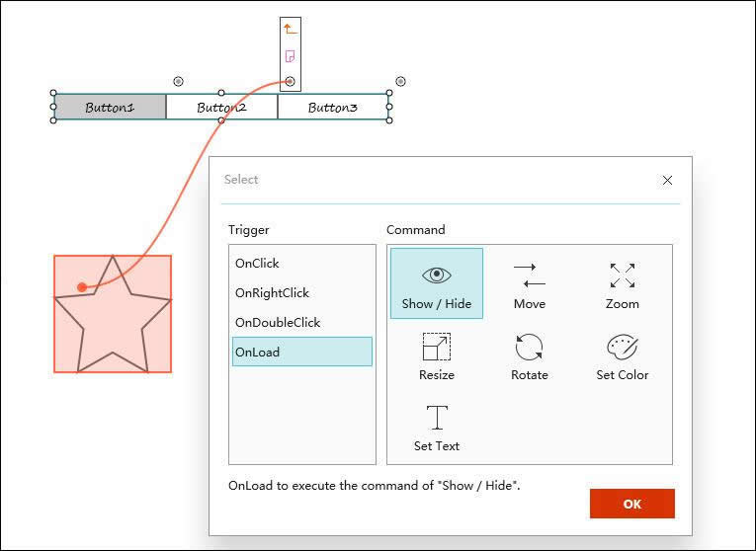
Task: Click the red connector endpoint on star
Action: (x=82, y=287)
